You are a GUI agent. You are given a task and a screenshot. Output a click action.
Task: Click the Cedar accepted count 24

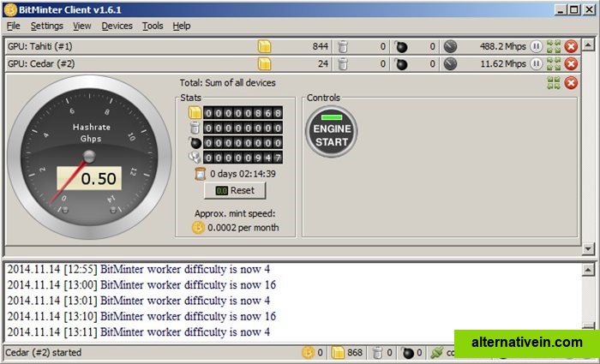(323, 64)
